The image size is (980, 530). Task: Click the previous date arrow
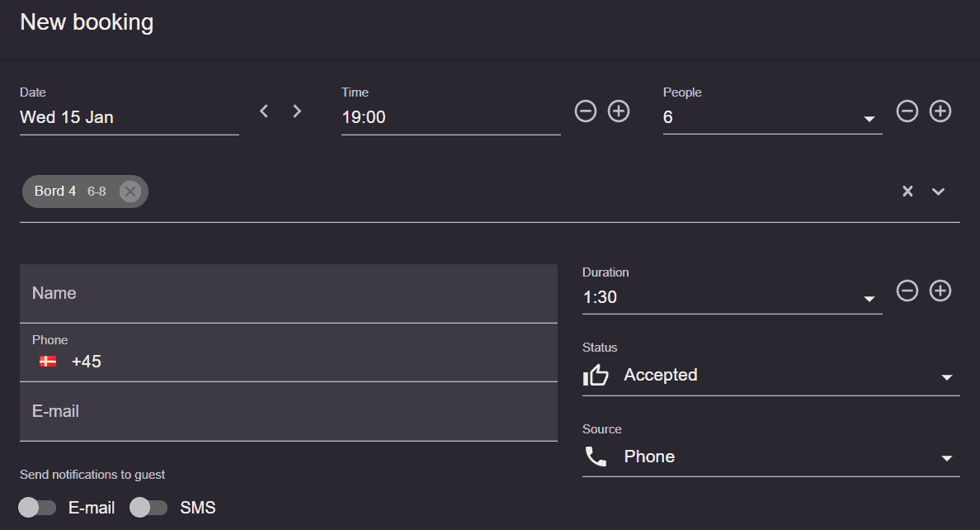[x=263, y=111]
